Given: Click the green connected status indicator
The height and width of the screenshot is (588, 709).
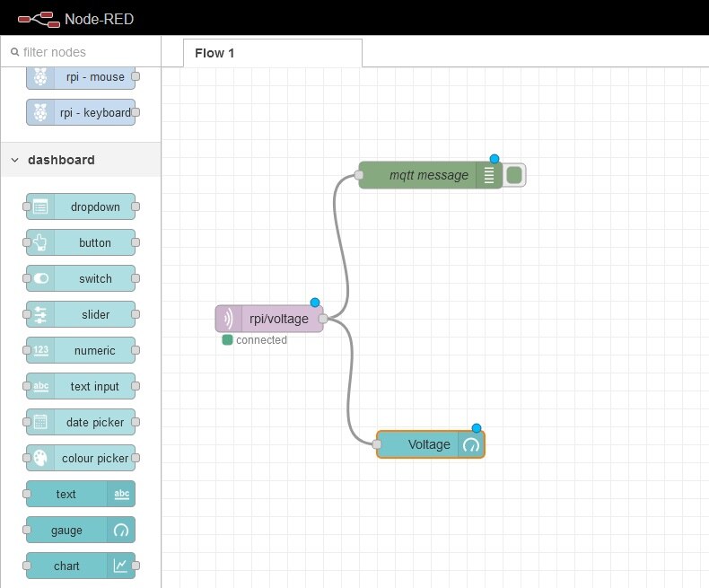Looking at the screenshot, I should [227, 339].
